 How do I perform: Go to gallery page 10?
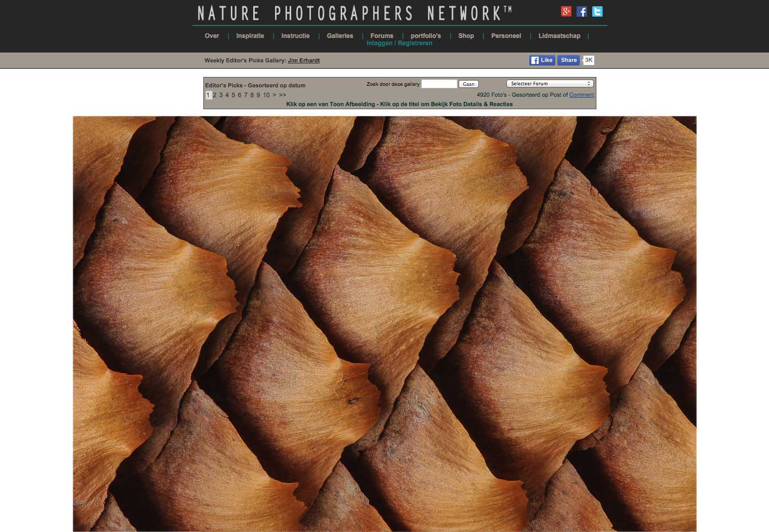click(266, 95)
